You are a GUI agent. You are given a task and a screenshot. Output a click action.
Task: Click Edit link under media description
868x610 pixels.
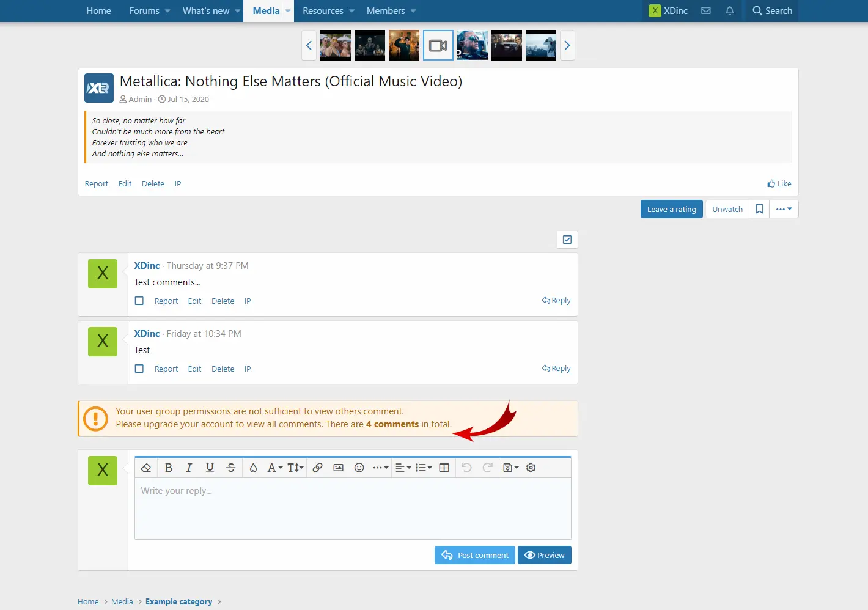pyautogui.click(x=125, y=183)
